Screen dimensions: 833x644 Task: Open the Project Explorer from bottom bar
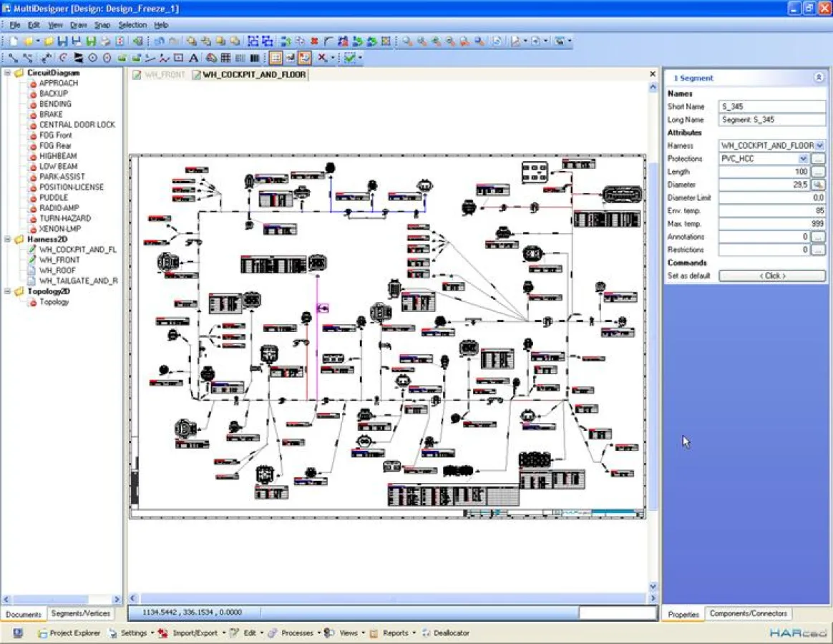click(69, 633)
